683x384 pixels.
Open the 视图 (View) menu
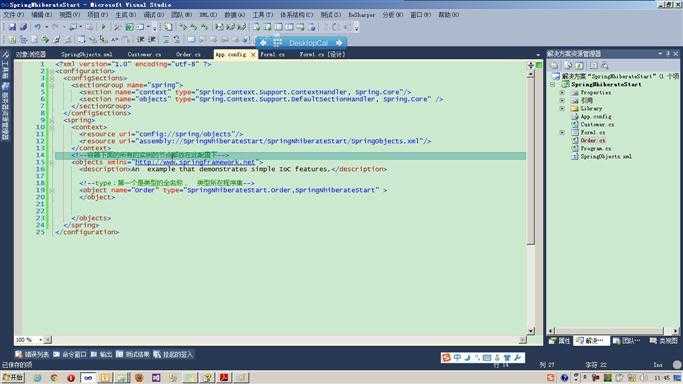(x=69, y=15)
